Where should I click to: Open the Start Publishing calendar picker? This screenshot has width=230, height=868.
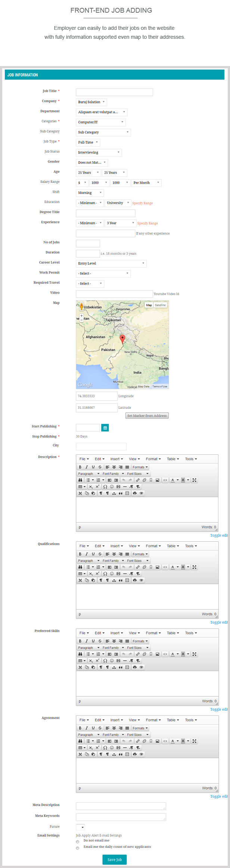(105, 428)
